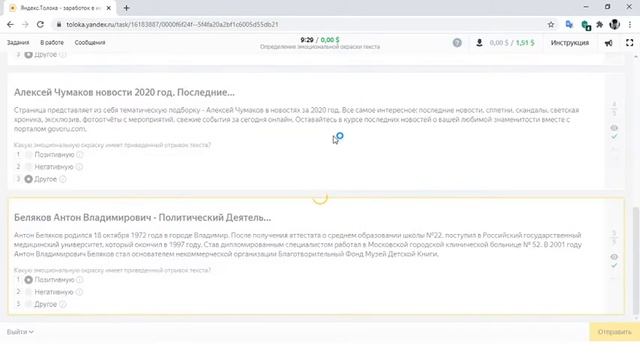This screenshot has height=360, width=640.
Task: Click the page vertical scrollbar thumb
Action: click(636, 261)
